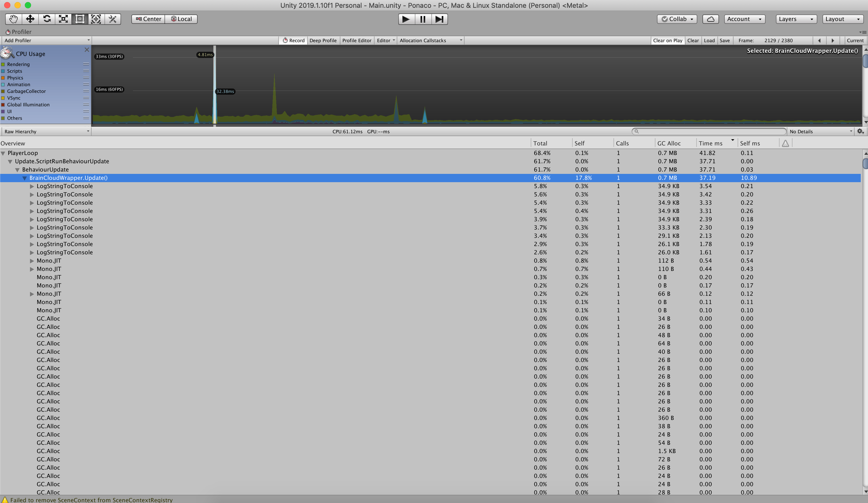Select the Custom editor tool icon
The width and height of the screenshot is (868, 503).
point(112,19)
